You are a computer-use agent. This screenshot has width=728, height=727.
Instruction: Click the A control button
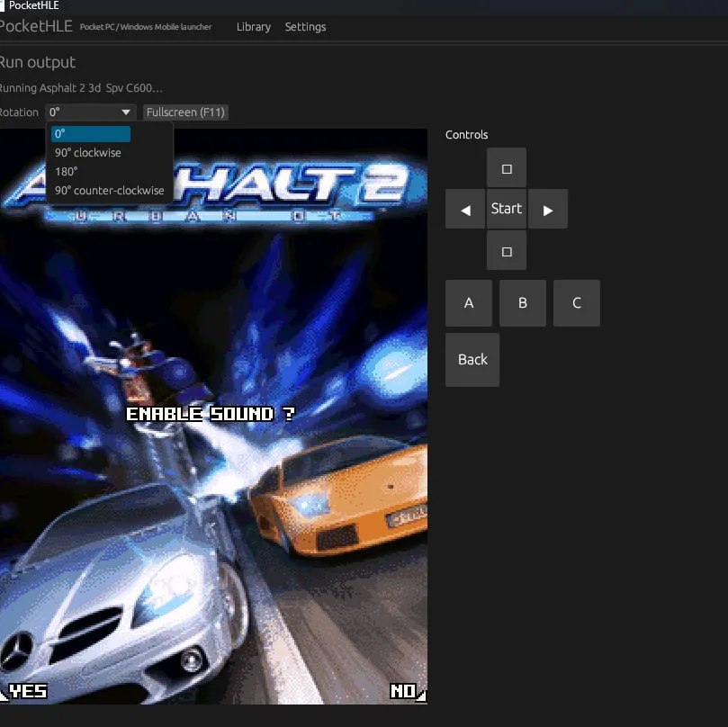(x=469, y=302)
